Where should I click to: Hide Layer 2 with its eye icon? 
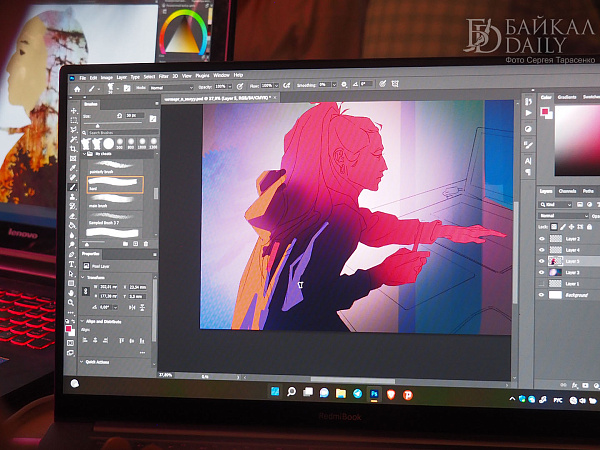[x=543, y=239]
